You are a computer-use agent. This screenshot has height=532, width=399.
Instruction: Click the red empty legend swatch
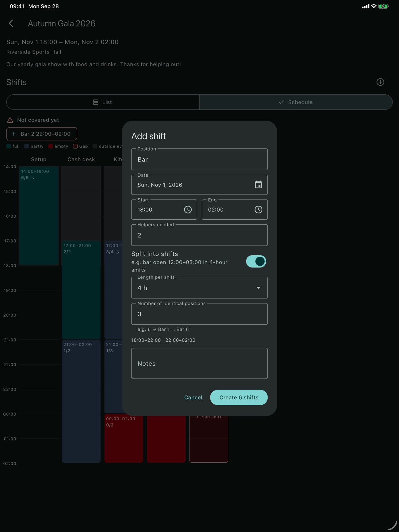(50, 146)
